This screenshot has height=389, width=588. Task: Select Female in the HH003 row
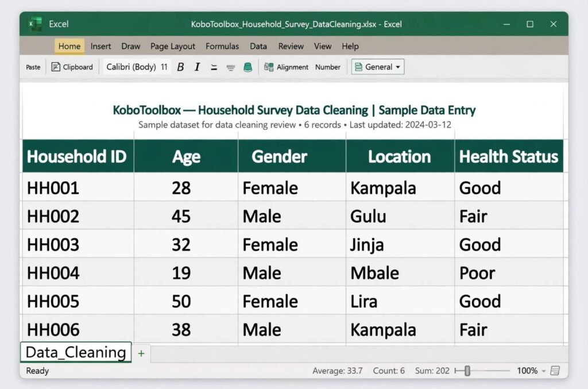point(292,244)
